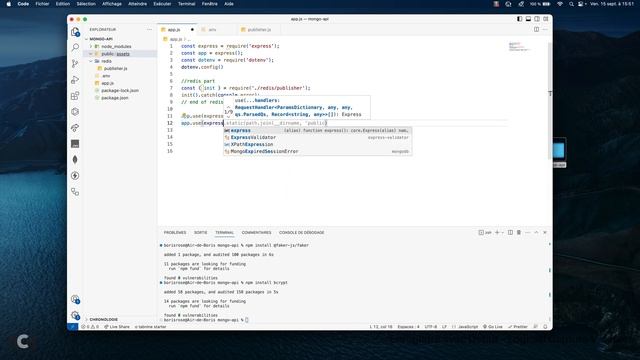
Task: Click tabnine starter status item
Action: pos(150,327)
